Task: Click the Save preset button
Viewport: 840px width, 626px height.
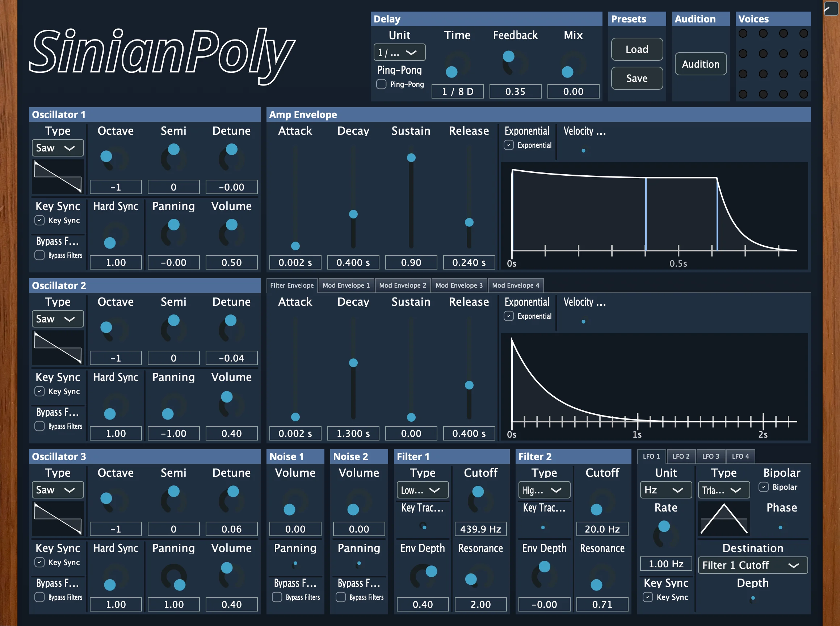Action: (637, 78)
